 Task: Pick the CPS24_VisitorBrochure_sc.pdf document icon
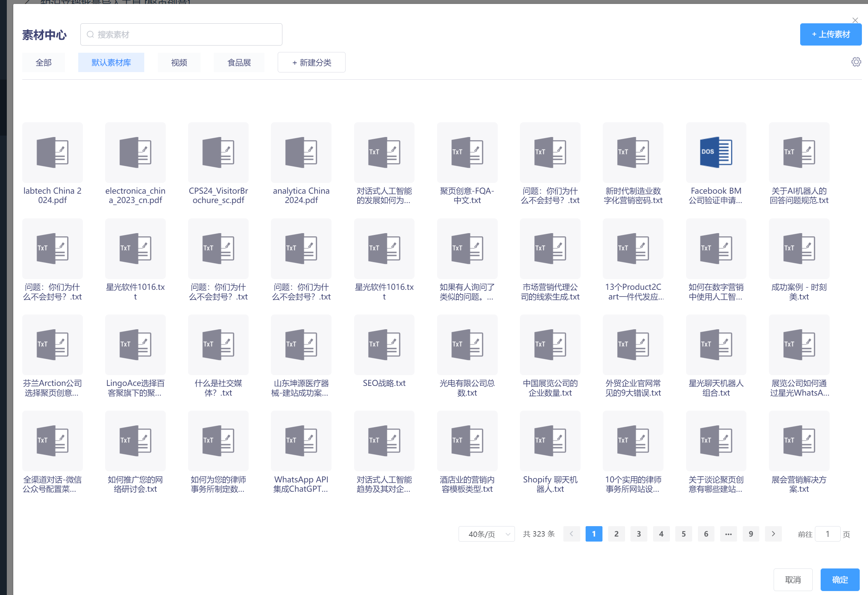point(218,152)
